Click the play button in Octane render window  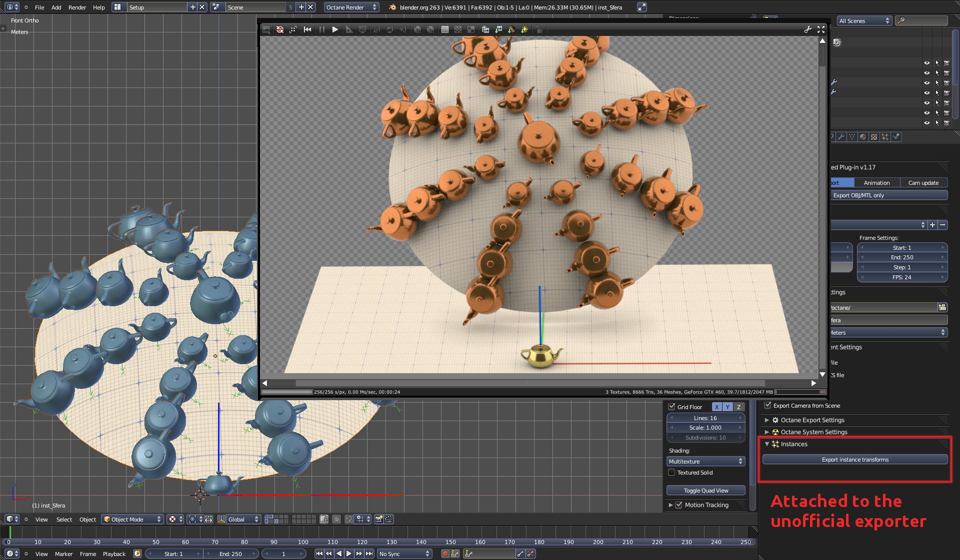pos(335,29)
